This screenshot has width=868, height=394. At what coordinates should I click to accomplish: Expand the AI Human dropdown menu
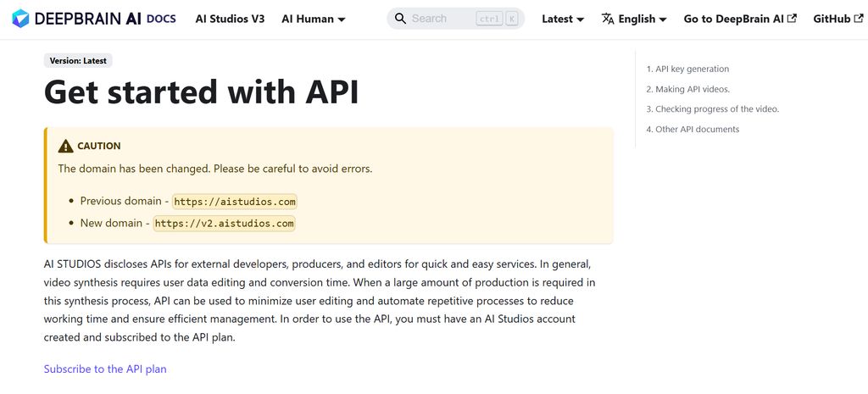(x=313, y=19)
